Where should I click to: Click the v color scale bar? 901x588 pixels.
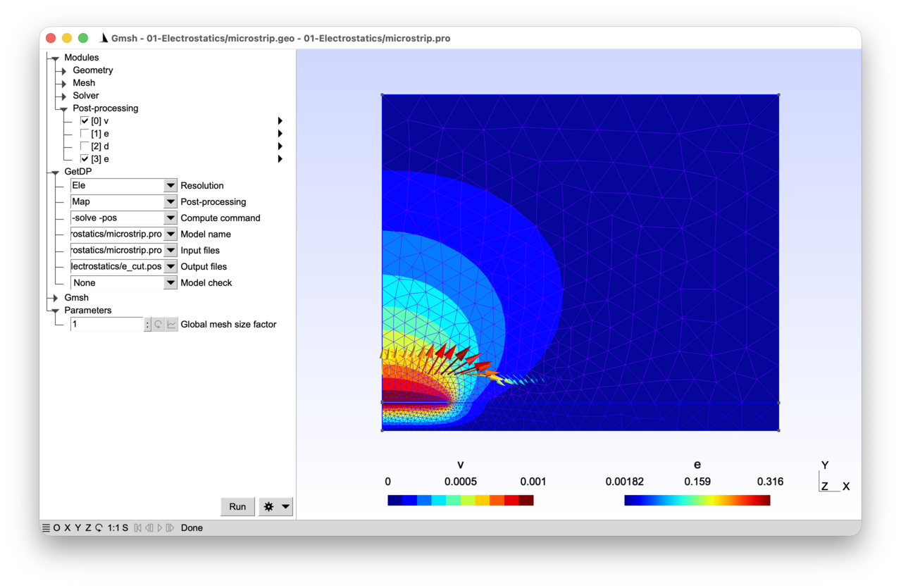461,500
